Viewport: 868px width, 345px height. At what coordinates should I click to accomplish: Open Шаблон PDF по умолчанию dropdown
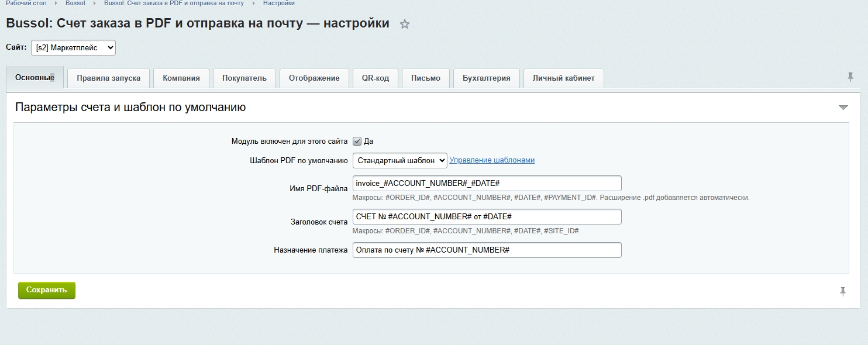point(399,160)
